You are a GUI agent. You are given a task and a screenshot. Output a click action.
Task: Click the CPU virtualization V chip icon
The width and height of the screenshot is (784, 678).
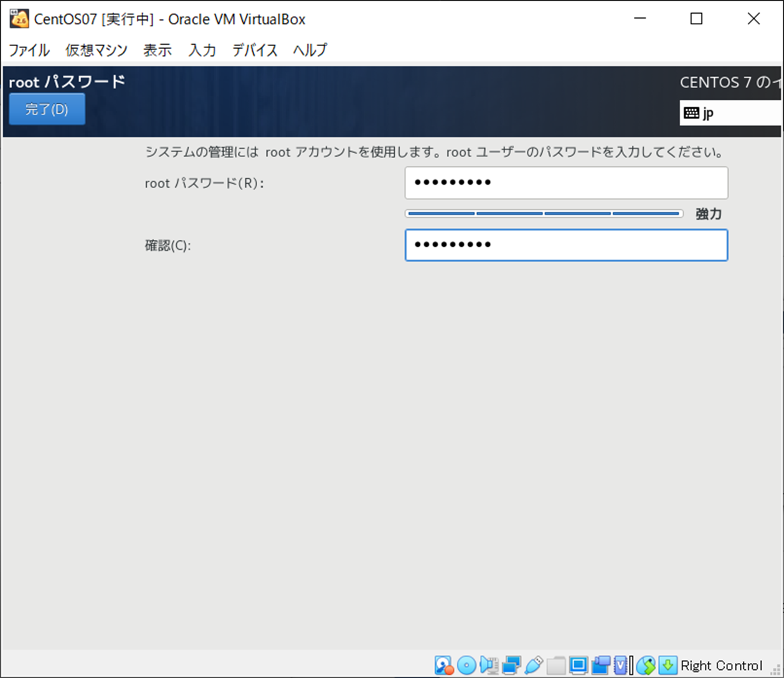(621, 666)
